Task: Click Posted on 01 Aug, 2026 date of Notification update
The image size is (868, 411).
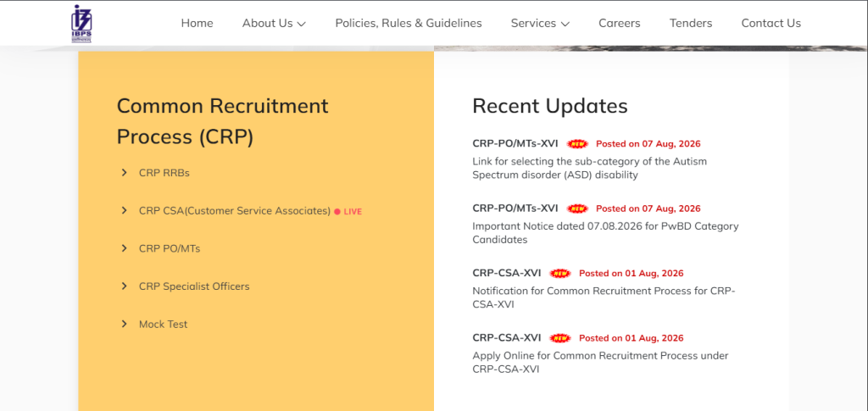Action: [x=632, y=273]
